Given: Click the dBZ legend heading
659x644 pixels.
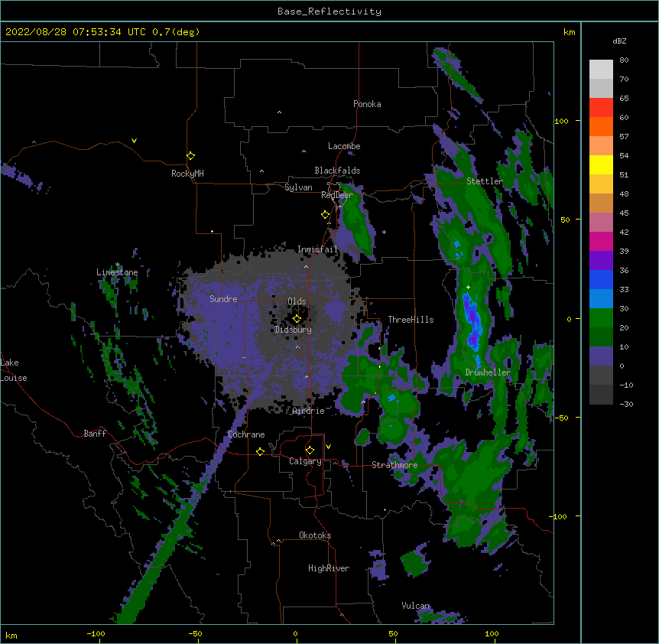Looking at the screenshot, I should [619, 41].
